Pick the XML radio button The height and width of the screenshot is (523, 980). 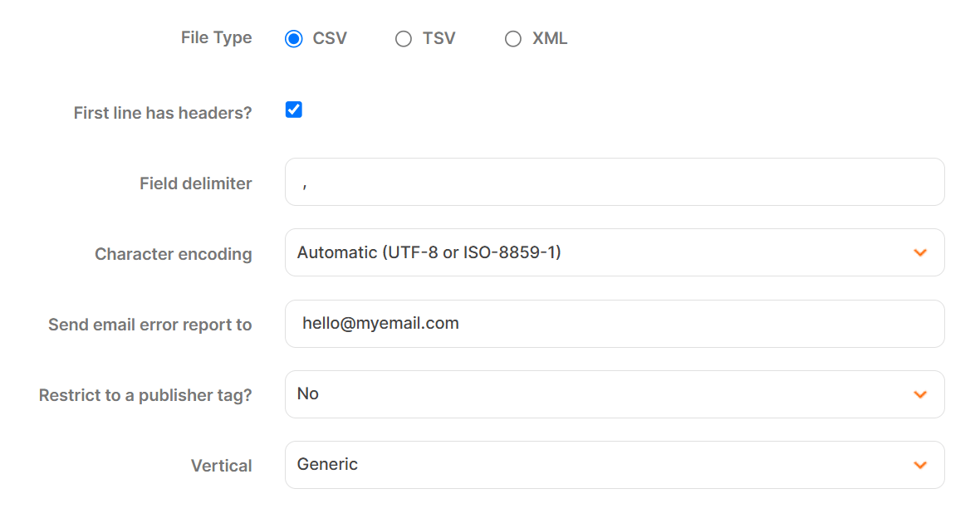[x=513, y=39]
